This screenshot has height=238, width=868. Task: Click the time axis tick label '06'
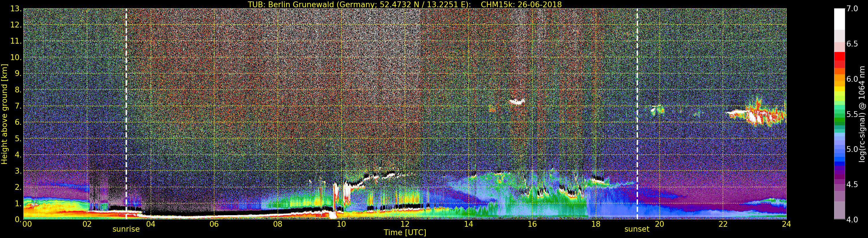point(214,224)
